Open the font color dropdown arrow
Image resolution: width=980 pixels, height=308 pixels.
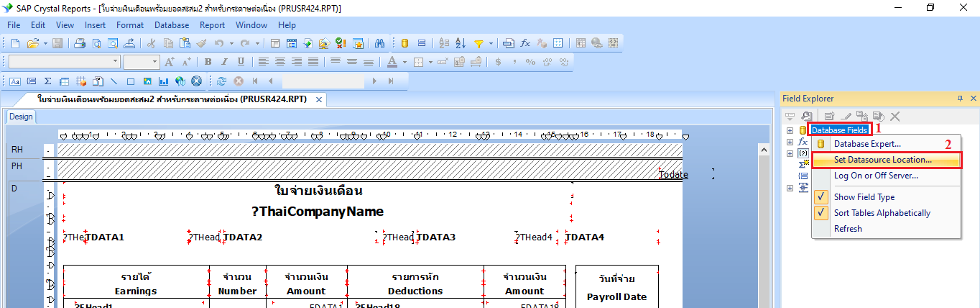(x=404, y=62)
